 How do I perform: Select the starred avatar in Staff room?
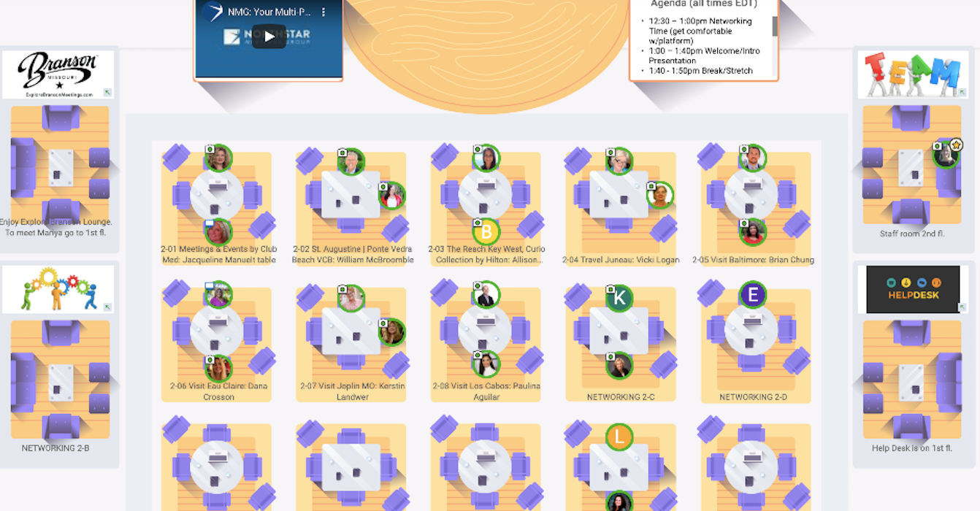pyautogui.click(x=946, y=155)
